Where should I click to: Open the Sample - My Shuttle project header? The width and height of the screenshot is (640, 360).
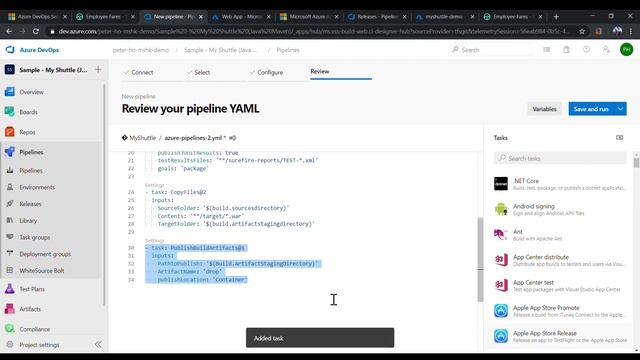[x=53, y=70]
